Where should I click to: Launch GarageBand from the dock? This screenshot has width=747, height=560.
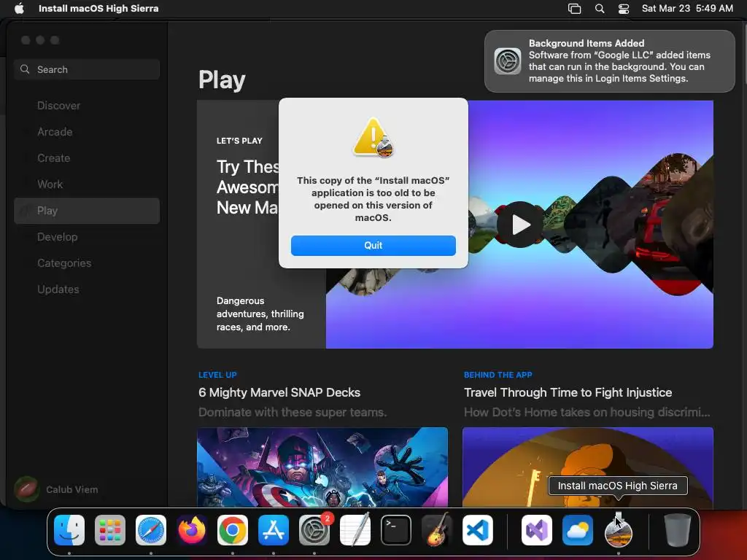[x=437, y=530]
